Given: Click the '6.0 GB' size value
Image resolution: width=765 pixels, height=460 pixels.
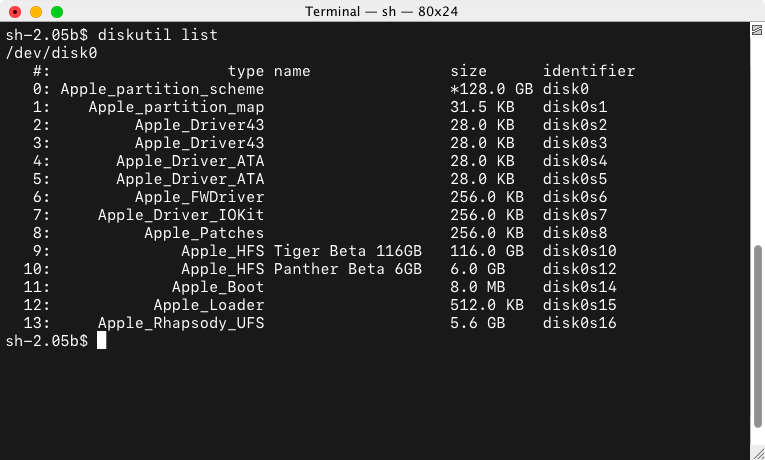Looking at the screenshot, I should coord(478,269).
